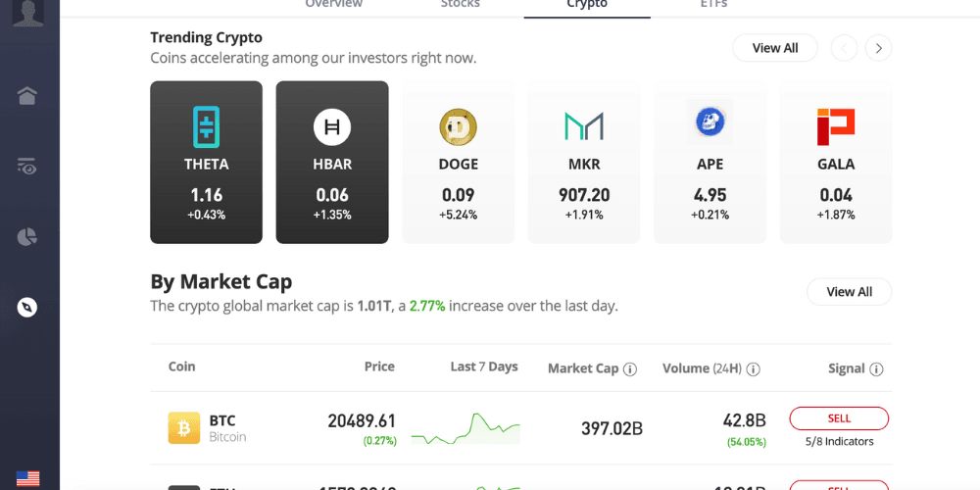Screen dimensions: 980x490
Task: Open the discover compass icon in the sidebar
Action: [x=27, y=308]
